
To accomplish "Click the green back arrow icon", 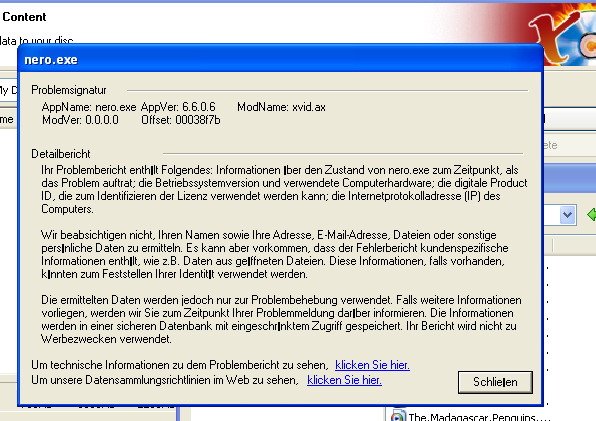I will click(591, 215).
